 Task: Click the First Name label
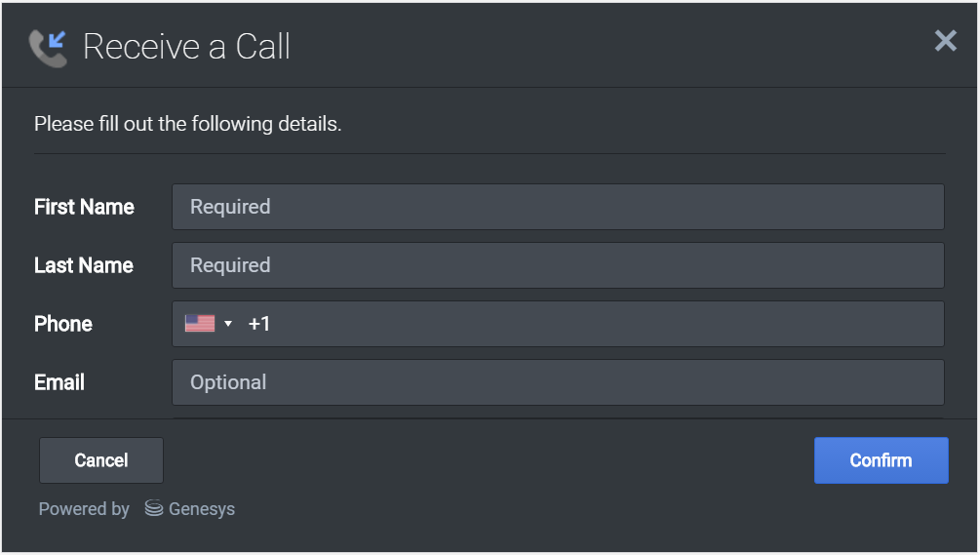pos(84,207)
